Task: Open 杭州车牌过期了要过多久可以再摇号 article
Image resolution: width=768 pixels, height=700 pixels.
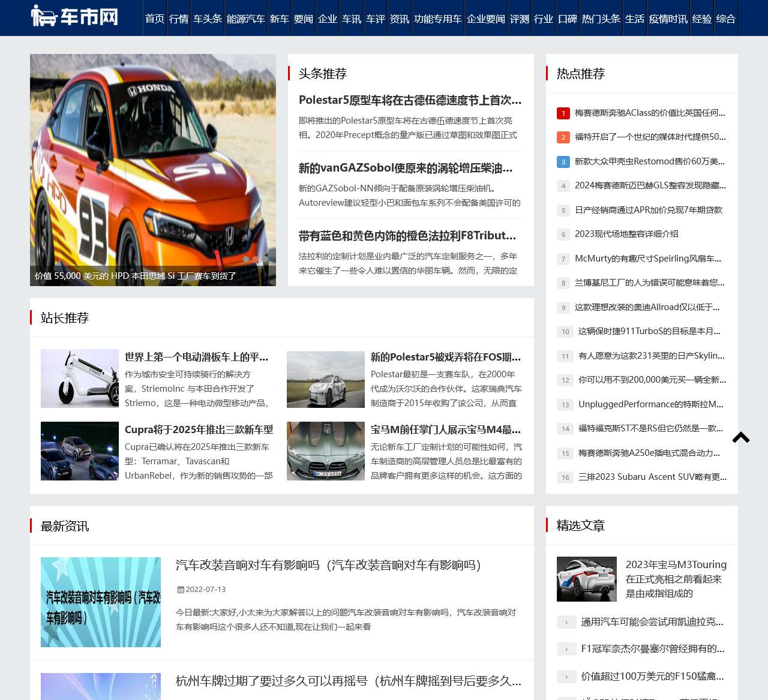Action: click(x=349, y=681)
